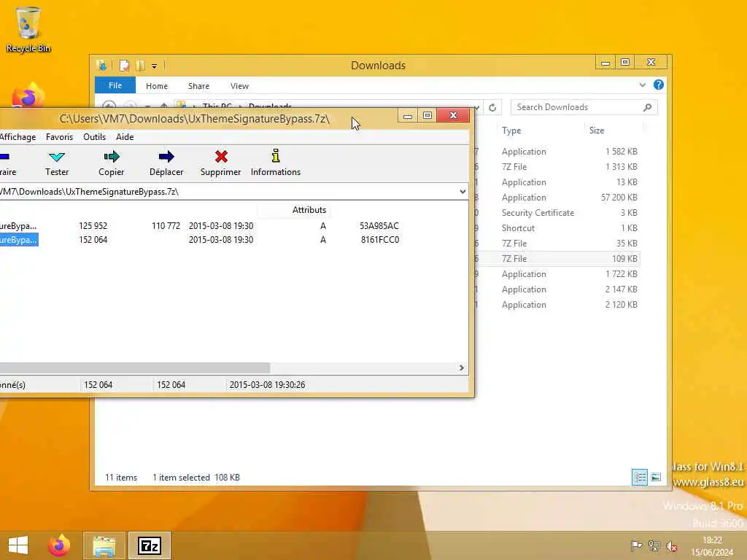The height and width of the screenshot is (560, 747).
Task: Click the network tray icon
Action: click(x=654, y=545)
